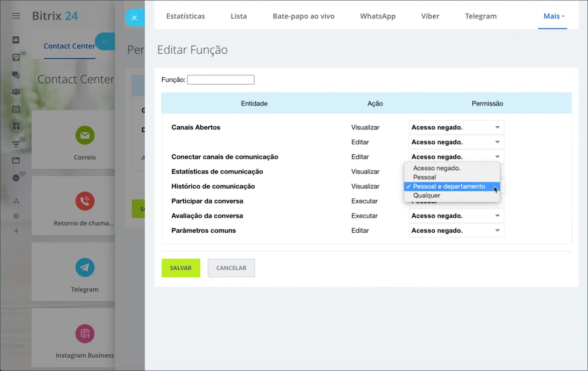Screen dimensions: 588x371
Task: Open the sitemap sidebar icon
Action: point(16,201)
